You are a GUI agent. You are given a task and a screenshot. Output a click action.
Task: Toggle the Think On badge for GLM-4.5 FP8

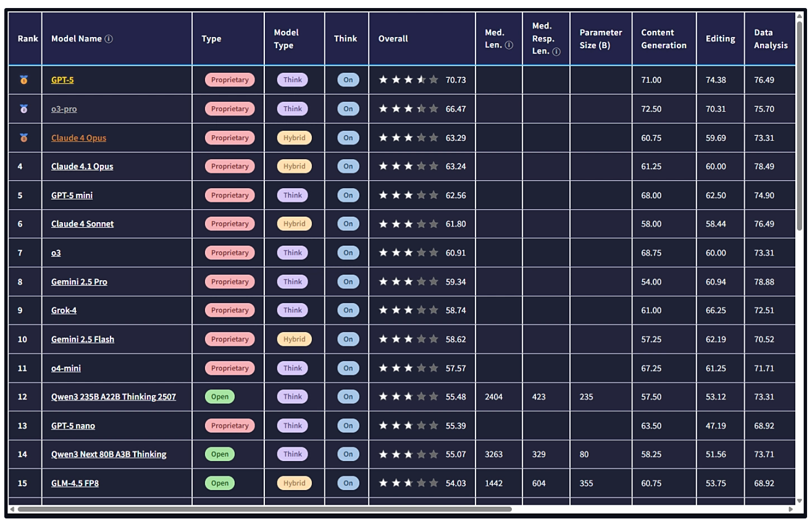[x=348, y=483]
